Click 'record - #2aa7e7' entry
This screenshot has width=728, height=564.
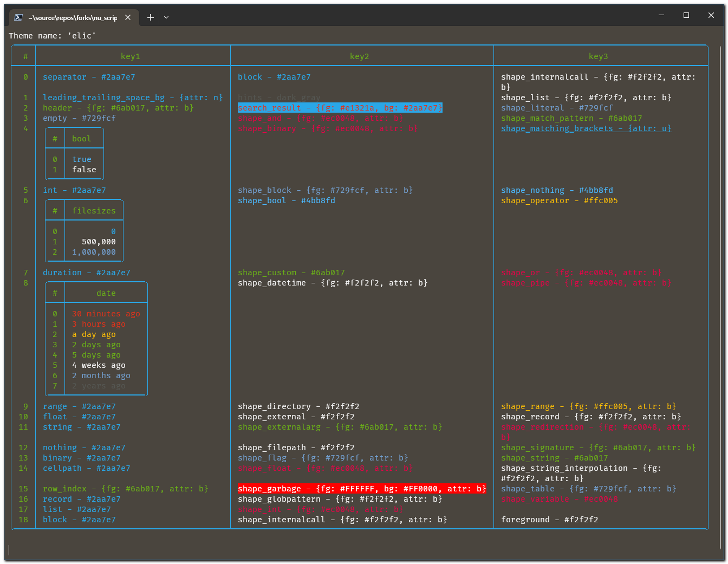click(82, 499)
